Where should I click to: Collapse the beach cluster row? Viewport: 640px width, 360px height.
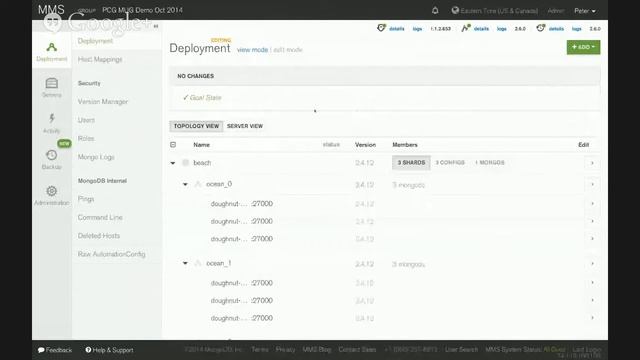click(173, 163)
